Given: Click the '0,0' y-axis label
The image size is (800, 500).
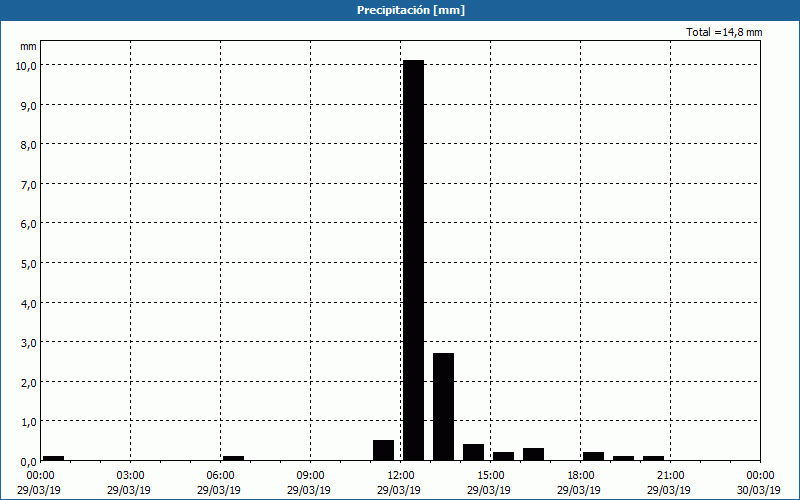Looking at the screenshot, I should (29, 462).
